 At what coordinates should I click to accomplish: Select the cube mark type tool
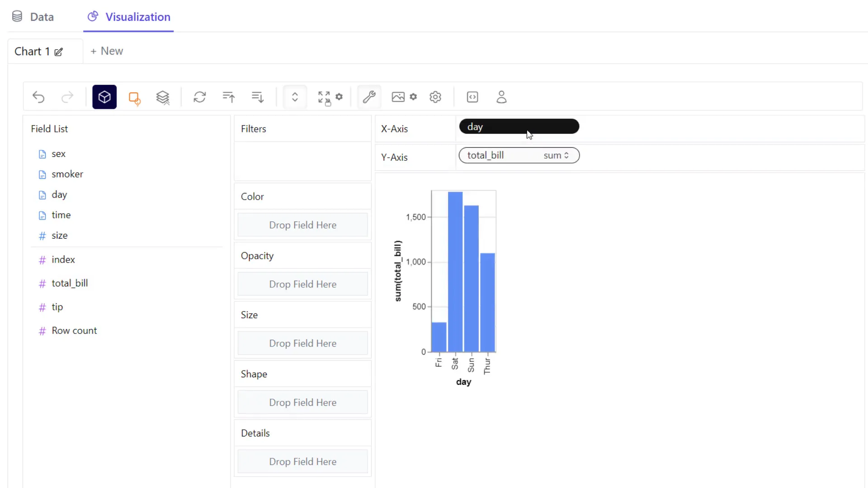tap(104, 97)
